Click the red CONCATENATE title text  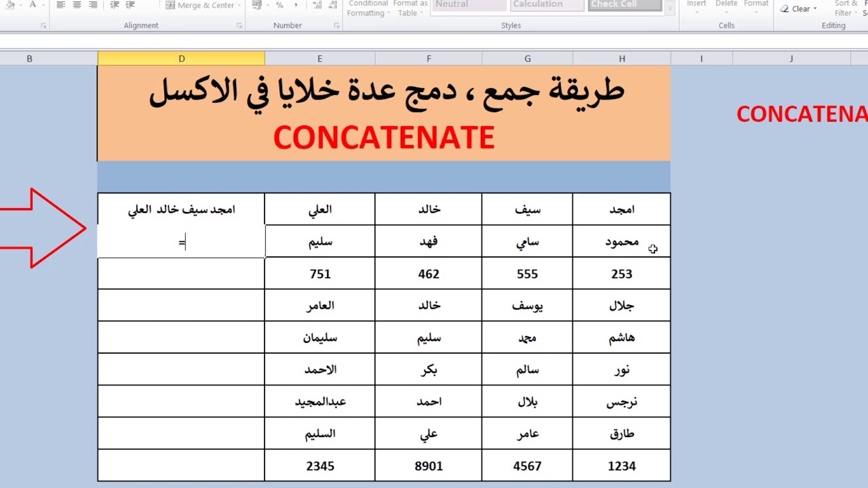384,138
